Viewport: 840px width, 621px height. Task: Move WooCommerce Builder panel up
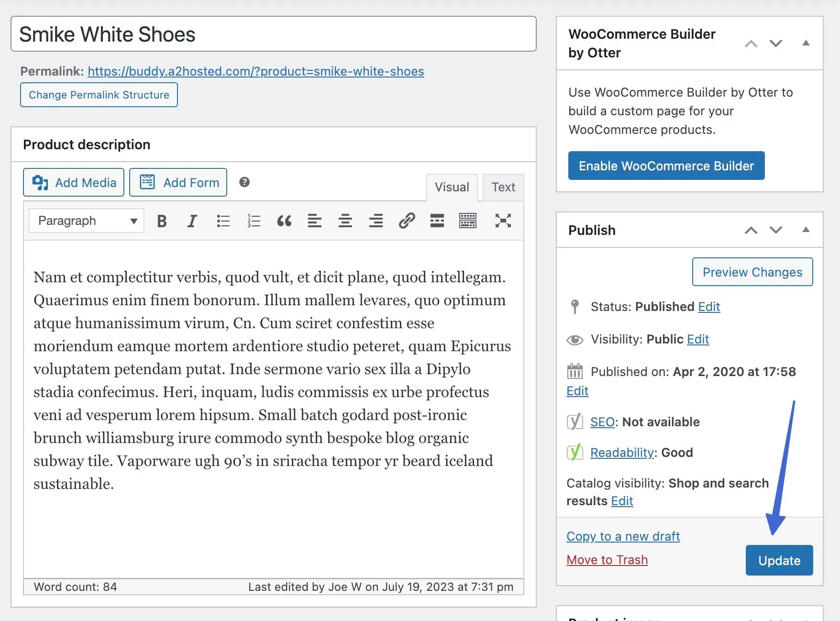coord(751,44)
